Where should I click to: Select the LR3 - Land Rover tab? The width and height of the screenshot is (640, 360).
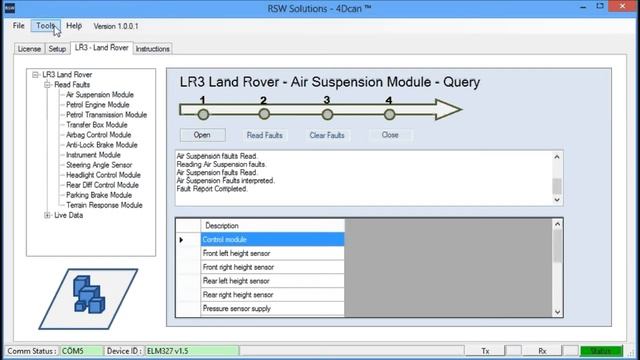pyautogui.click(x=102, y=48)
